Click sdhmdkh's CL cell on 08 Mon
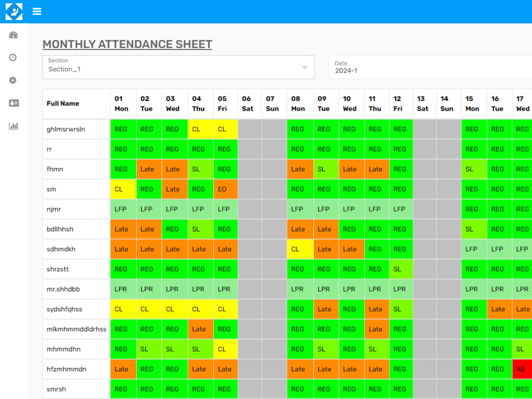532x399 pixels. pyautogui.click(x=300, y=249)
